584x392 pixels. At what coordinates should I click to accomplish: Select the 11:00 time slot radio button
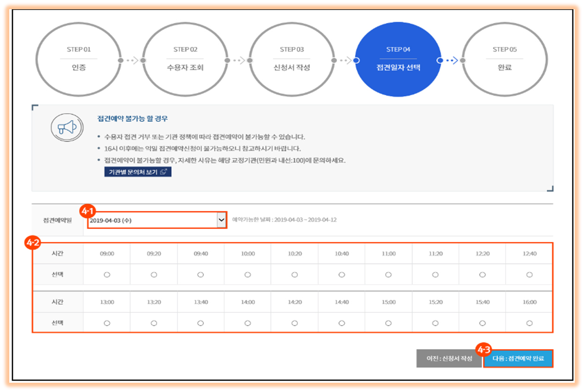click(x=388, y=275)
